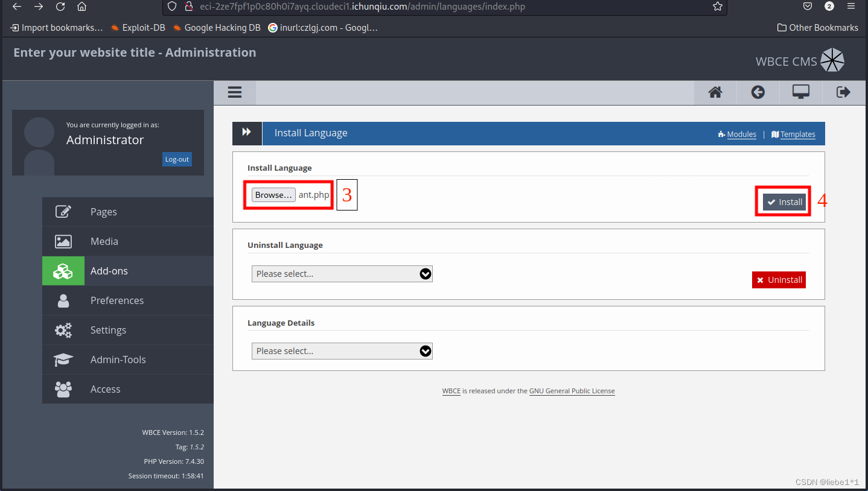The height and width of the screenshot is (491, 868).
Task: Click Session timeout: 1:58:41 text
Action: point(166,476)
